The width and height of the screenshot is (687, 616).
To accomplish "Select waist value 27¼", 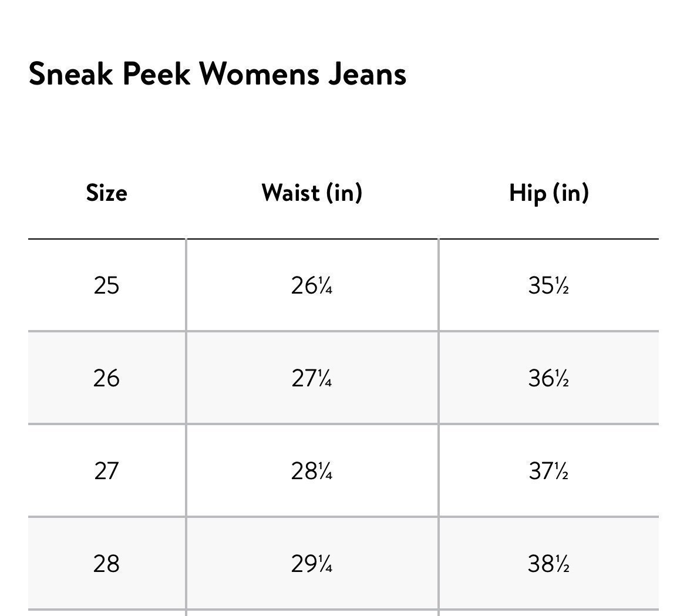I will [312, 378].
